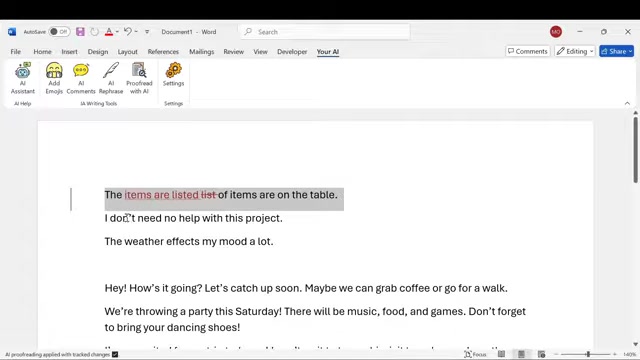The height and width of the screenshot is (360, 640).
Task: Switch to Focus mode in status bar
Action: [x=475, y=354]
